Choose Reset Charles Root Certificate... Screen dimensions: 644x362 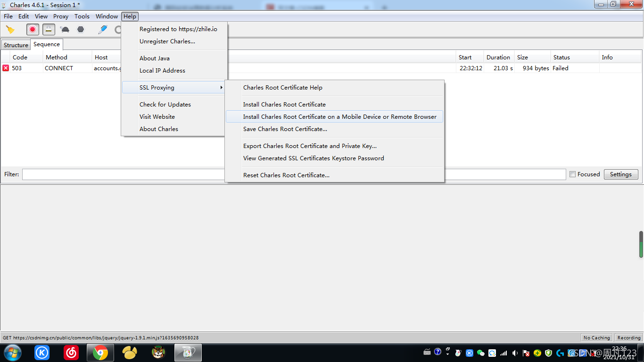click(x=334, y=175)
